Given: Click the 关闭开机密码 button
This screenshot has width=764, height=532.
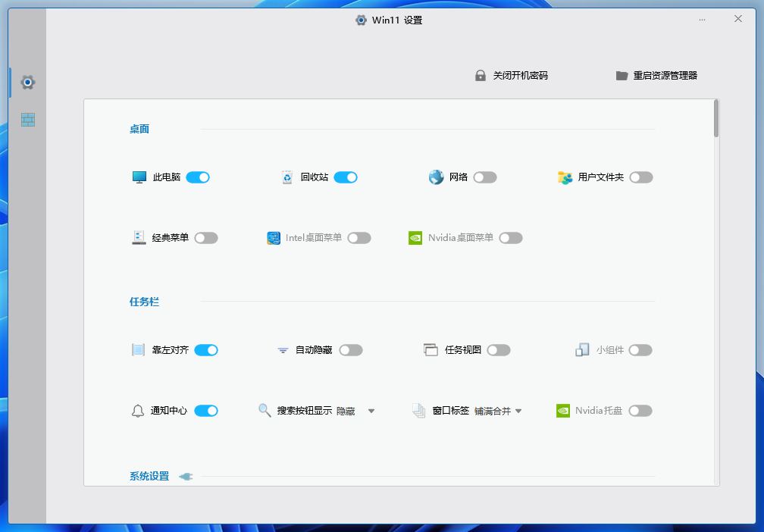Looking at the screenshot, I should coord(512,76).
